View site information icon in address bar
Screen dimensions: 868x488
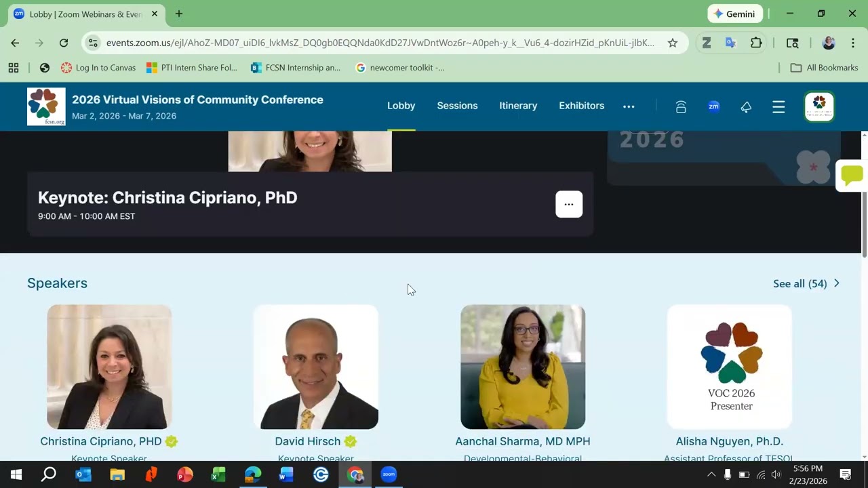click(94, 43)
